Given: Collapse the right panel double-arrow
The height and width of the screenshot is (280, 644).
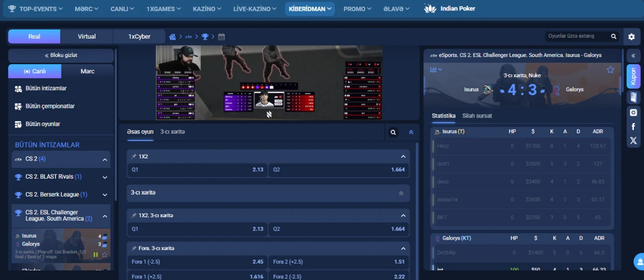Looking at the screenshot, I should point(633,56).
